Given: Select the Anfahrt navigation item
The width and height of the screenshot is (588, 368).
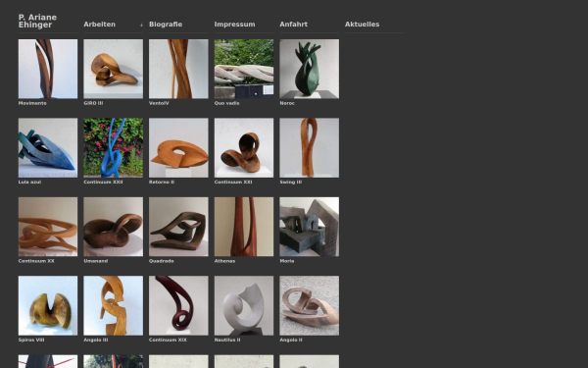Looking at the screenshot, I should [293, 25].
